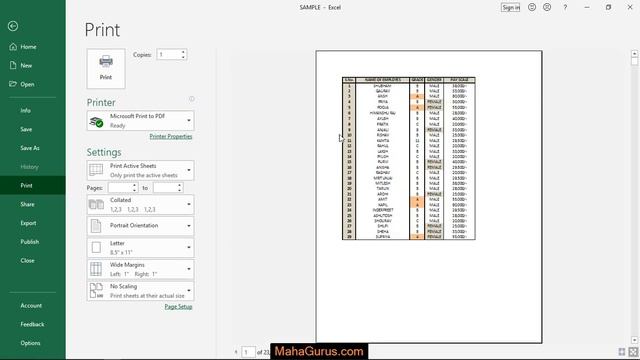
Task: Click the New label in sidebar
Action: pyautogui.click(x=26, y=65)
